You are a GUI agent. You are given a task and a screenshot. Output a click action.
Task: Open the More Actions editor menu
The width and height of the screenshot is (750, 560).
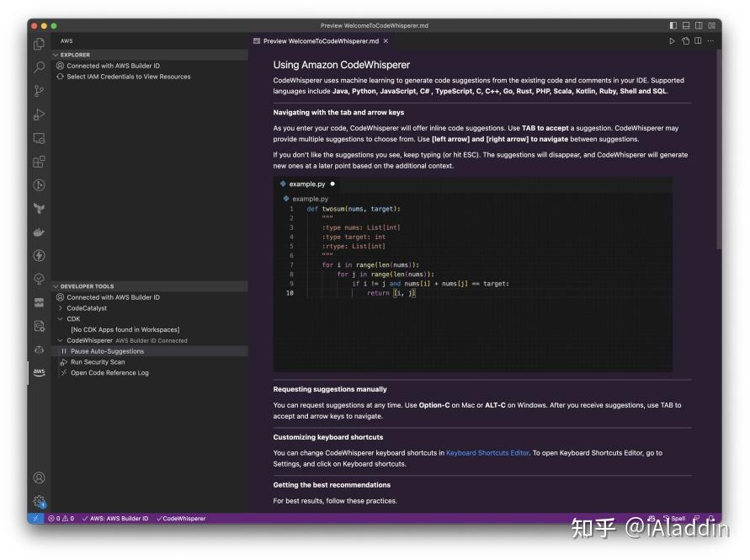[x=710, y=40]
